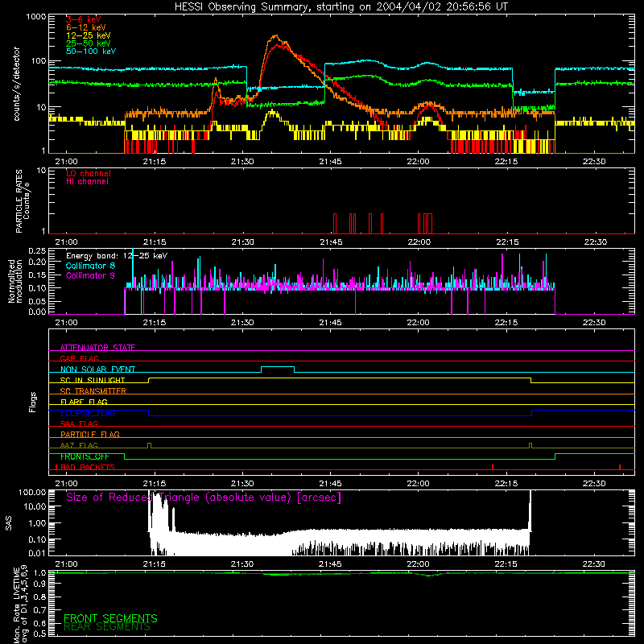Pick the green 25-50 keV legend label
The width and height of the screenshot is (644, 644).
coord(88,43)
